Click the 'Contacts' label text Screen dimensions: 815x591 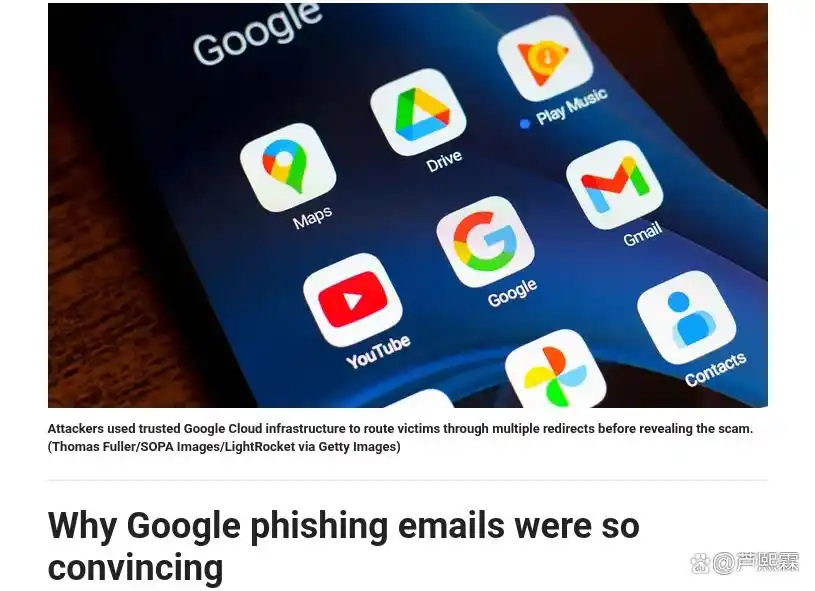click(x=715, y=369)
